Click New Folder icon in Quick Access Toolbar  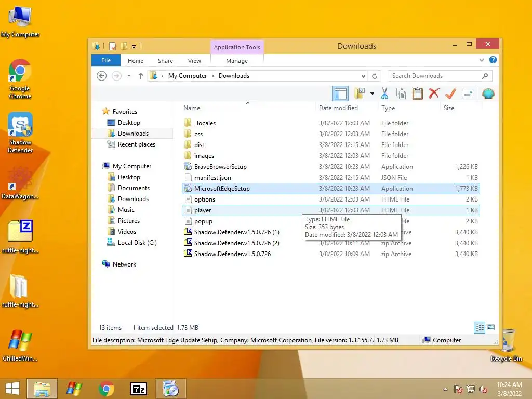[124, 46]
